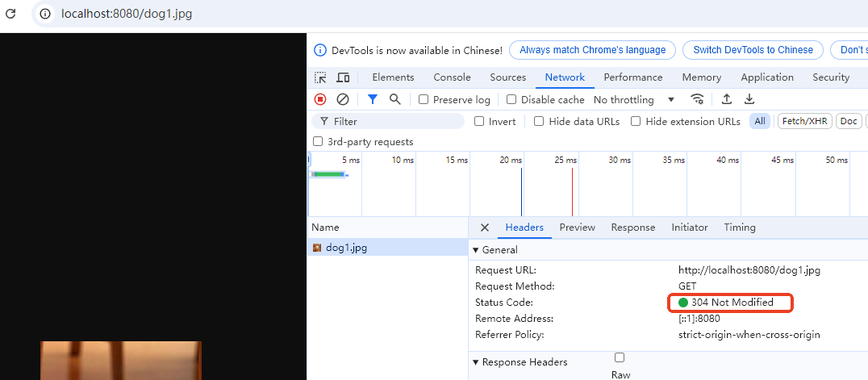Reload the page with the refresh icon
Image resolution: width=868 pixels, height=380 pixels.
point(11,14)
